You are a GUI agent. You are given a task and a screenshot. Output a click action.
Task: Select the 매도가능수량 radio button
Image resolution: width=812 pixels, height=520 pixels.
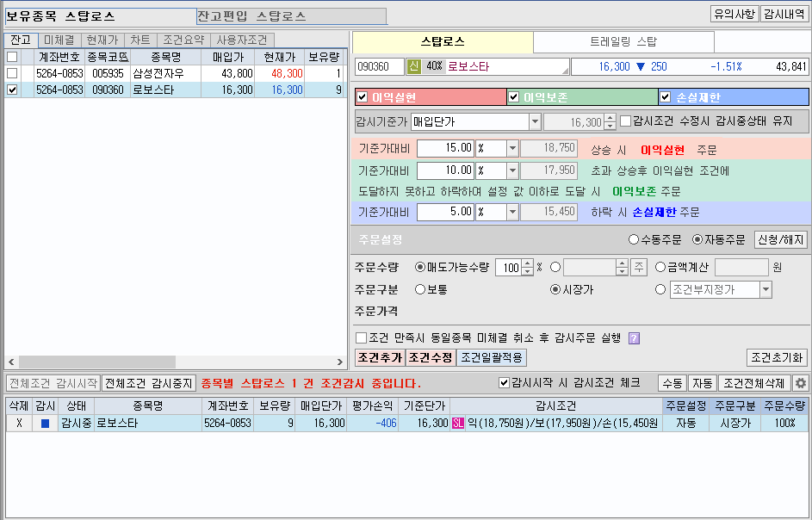(x=420, y=267)
